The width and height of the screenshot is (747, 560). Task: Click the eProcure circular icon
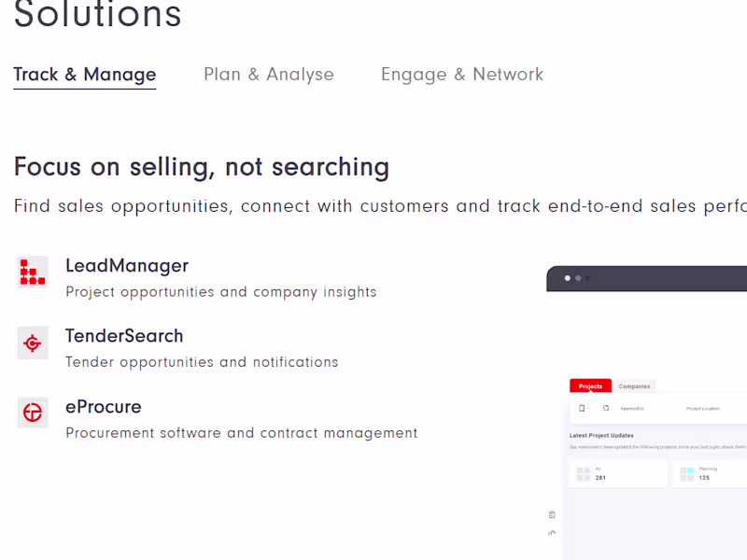tap(33, 413)
